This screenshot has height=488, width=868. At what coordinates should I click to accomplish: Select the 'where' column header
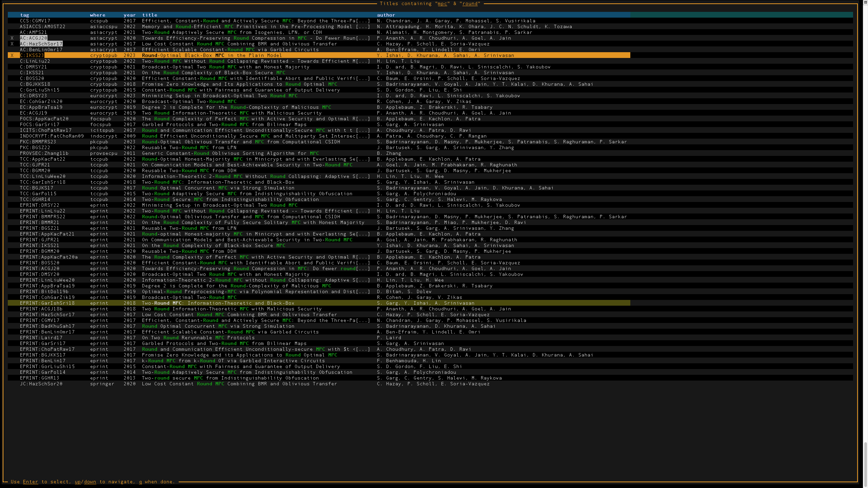pos(98,15)
